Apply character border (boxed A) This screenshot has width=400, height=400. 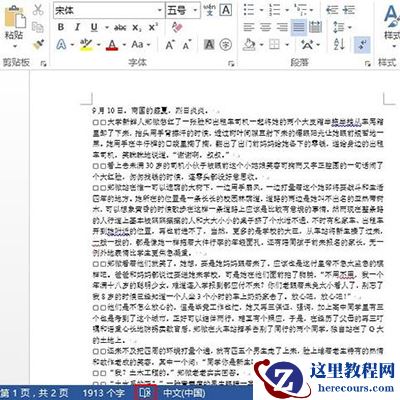point(226,10)
